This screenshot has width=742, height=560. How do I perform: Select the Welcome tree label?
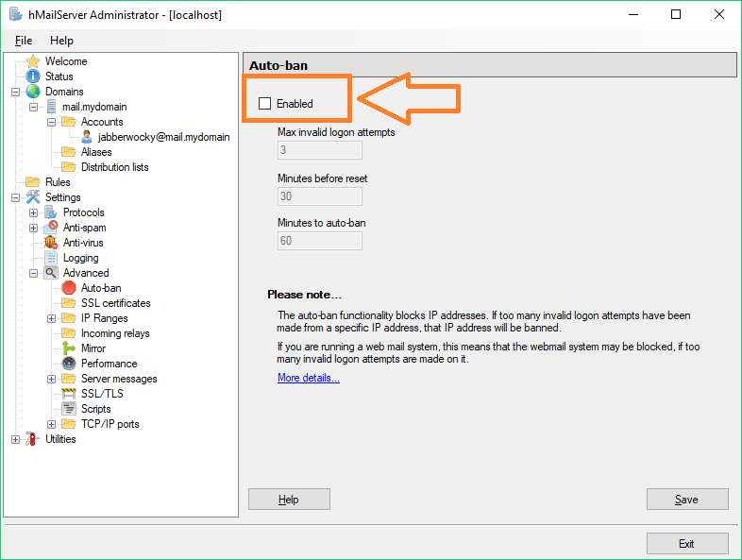[x=66, y=61]
